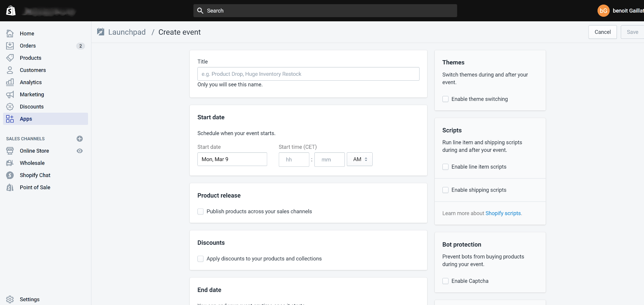
Task: Go back to Launchpad breadcrumb link
Action: pos(127,32)
